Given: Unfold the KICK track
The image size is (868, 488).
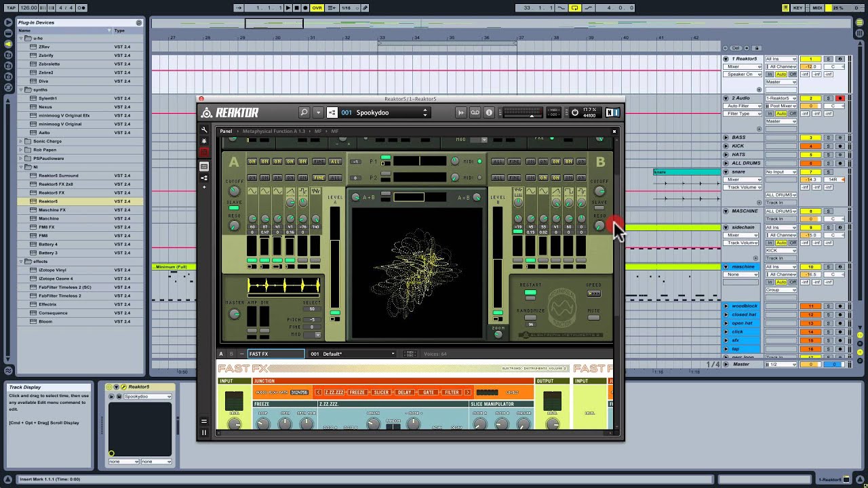Looking at the screenshot, I should 726,146.
